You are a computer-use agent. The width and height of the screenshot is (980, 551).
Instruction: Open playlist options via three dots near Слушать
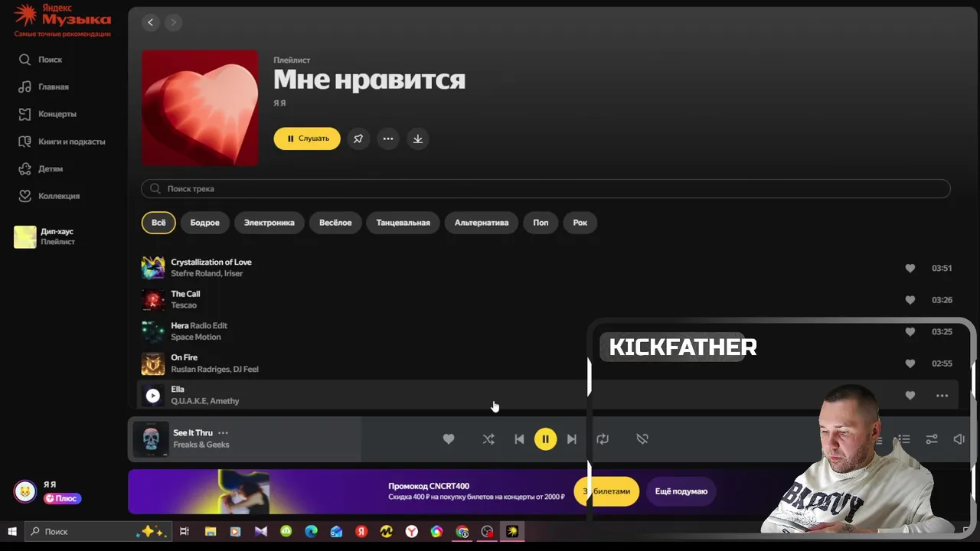pos(388,139)
